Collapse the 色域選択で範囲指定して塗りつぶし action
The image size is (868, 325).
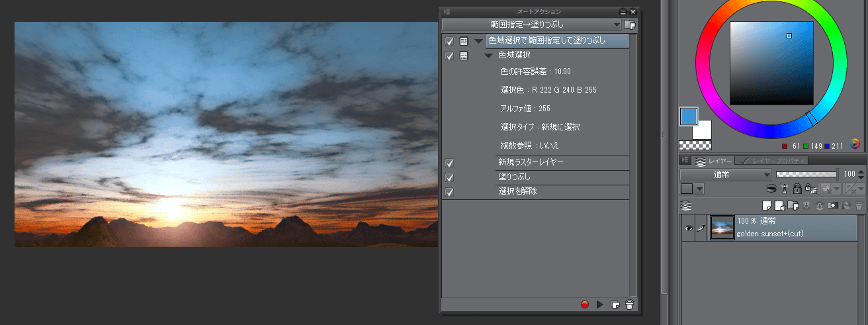pos(478,41)
